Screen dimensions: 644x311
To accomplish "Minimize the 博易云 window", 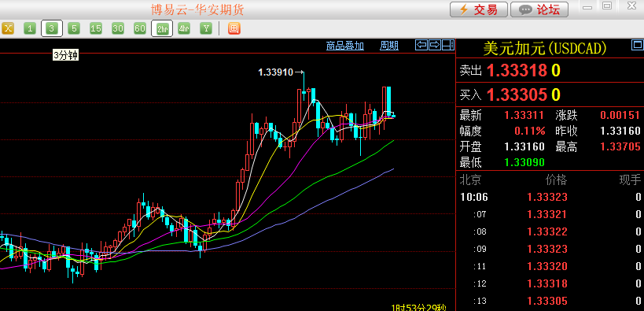I will tap(587, 6).
